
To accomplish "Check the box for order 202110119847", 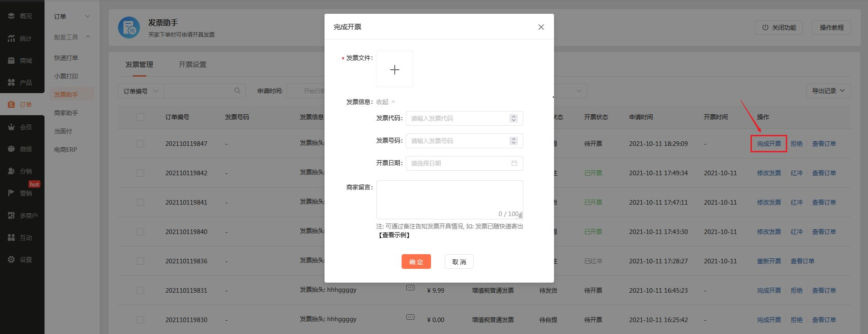I will tap(140, 144).
